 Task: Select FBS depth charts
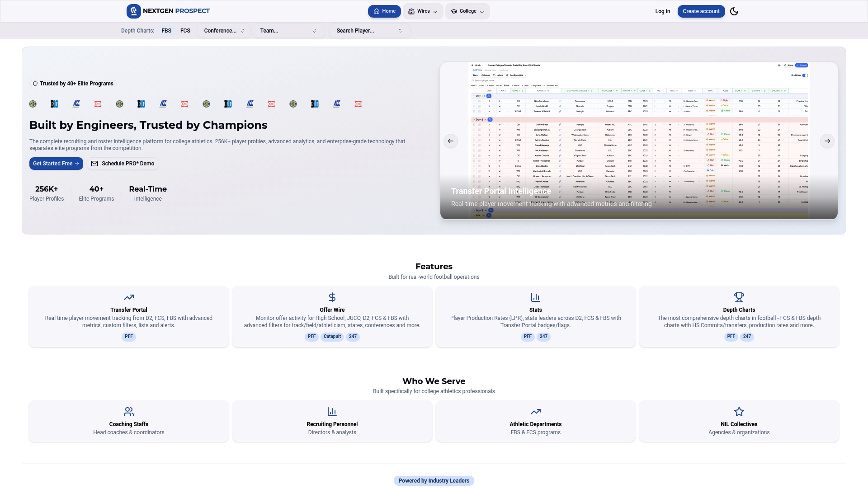click(166, 31)
